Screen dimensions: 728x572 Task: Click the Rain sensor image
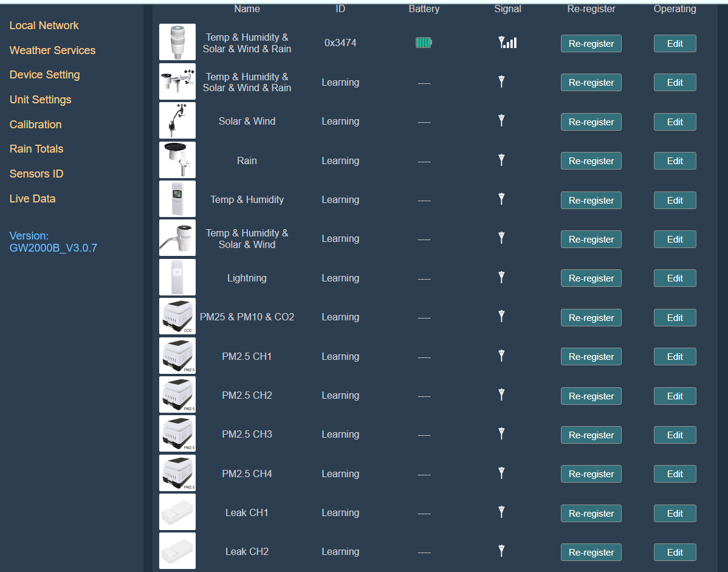pyautogui.click(x=177, y=160)
